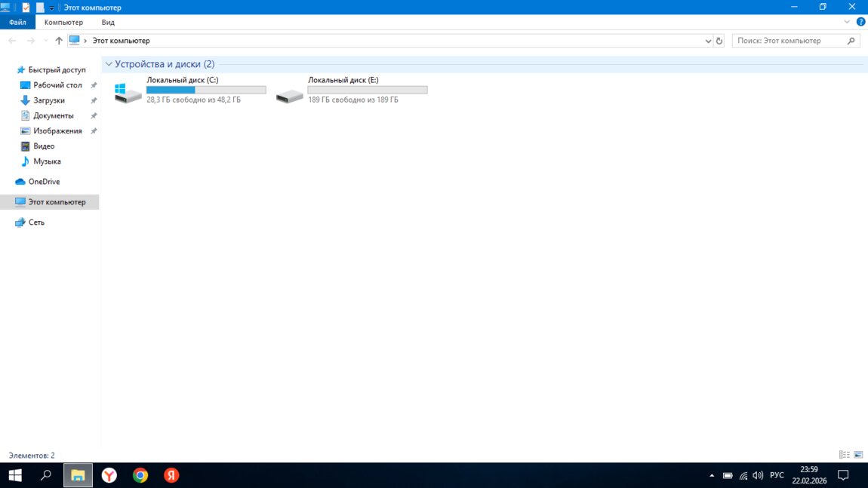Open Customize Quick Access Toolbar dropdown
This screenshot has width=868, height=488.
(52, 8)
